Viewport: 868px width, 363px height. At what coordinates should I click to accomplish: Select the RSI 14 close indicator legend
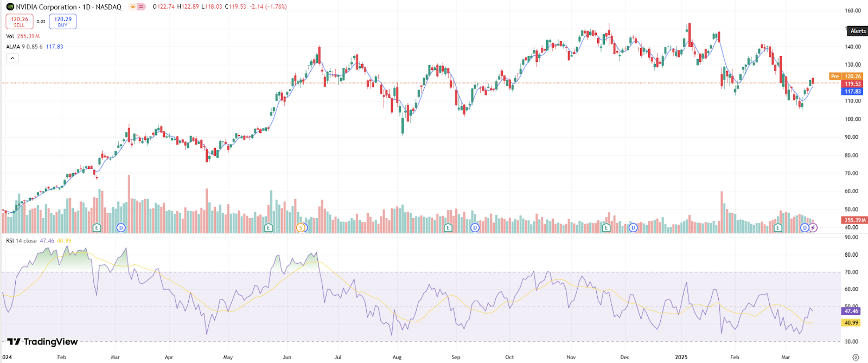tap(39, 241)
